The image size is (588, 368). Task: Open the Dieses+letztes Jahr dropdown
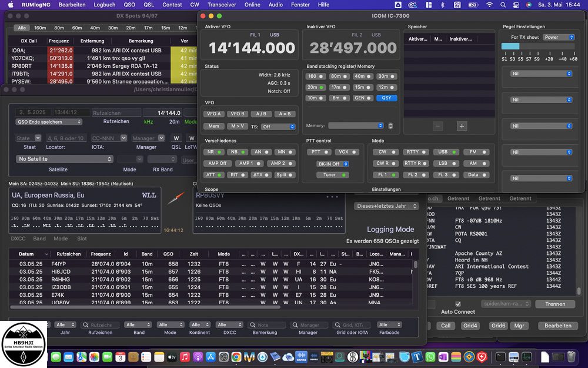pos(386,206)
